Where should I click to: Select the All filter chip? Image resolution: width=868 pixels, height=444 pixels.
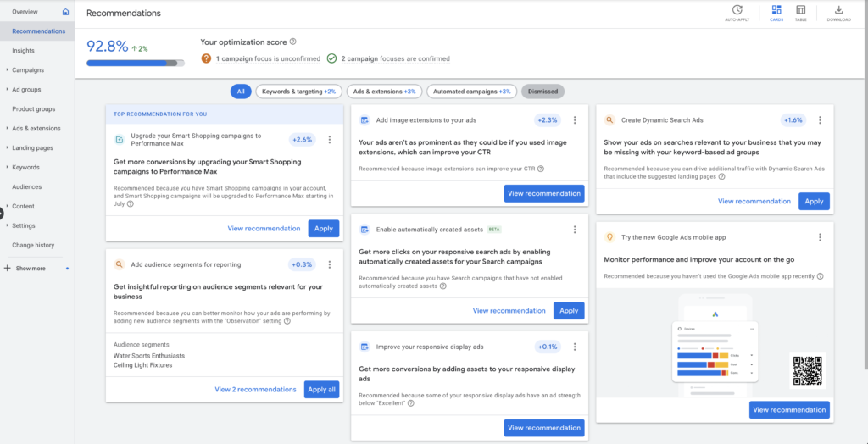(x=241, y=92)
